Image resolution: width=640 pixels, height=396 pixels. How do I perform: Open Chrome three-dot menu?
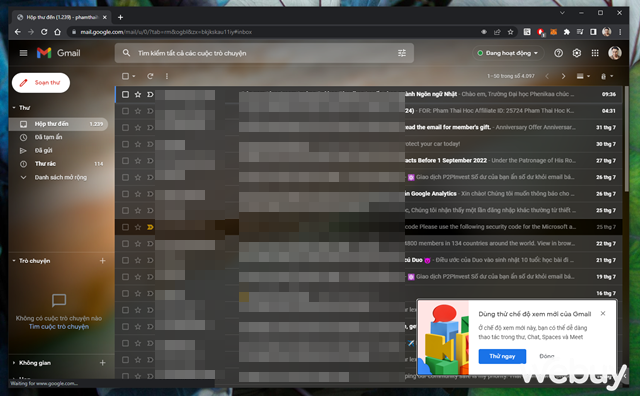(x=620, y=32)
